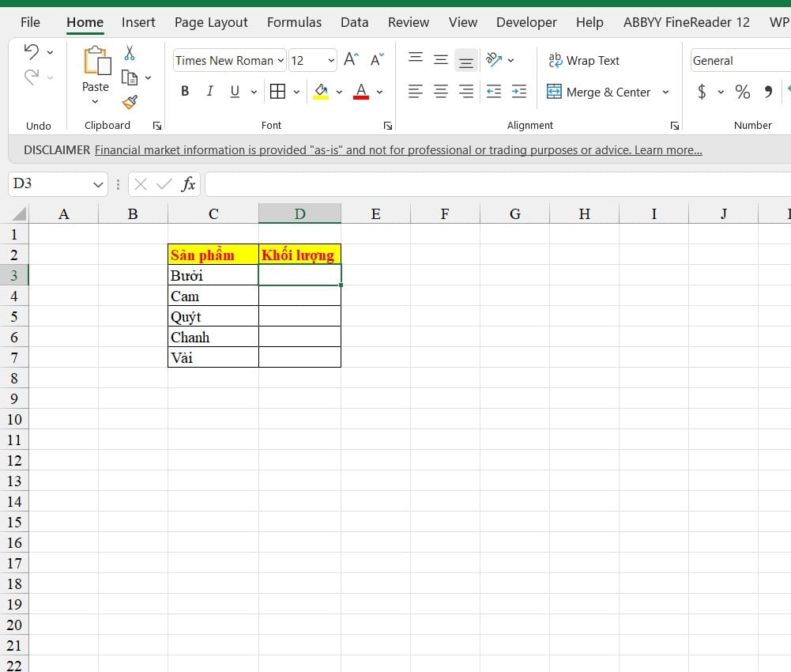Select the cell containing Chanh
Image resolution: width=791 pixels, height=672 pixels.
[x=213, y=337]
